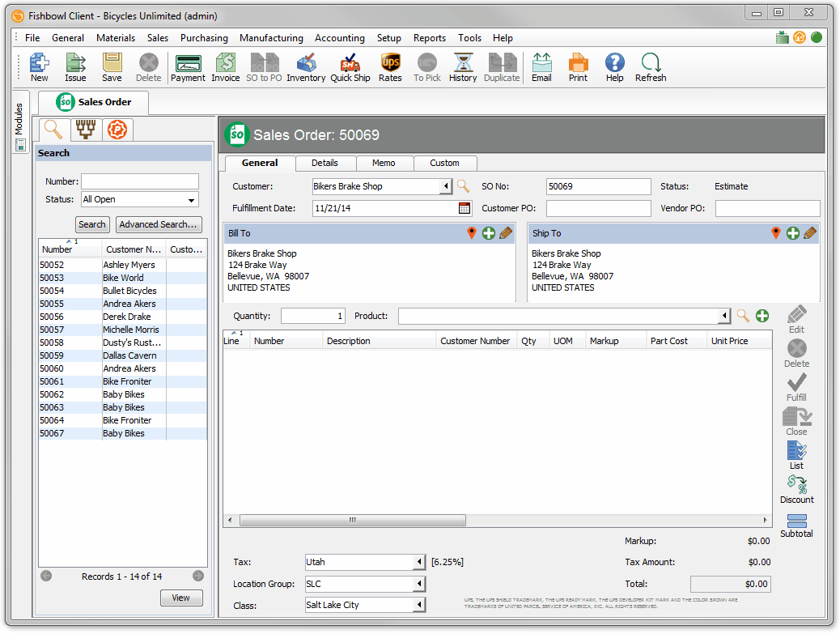
Task: Open the pitchfork-icon panel tab
Action: [86, 130]
